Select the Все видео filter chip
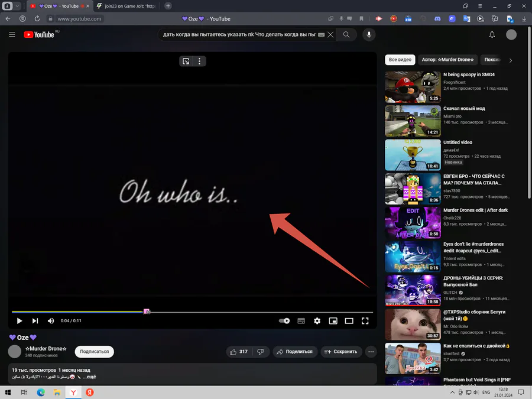 [400, 60]
